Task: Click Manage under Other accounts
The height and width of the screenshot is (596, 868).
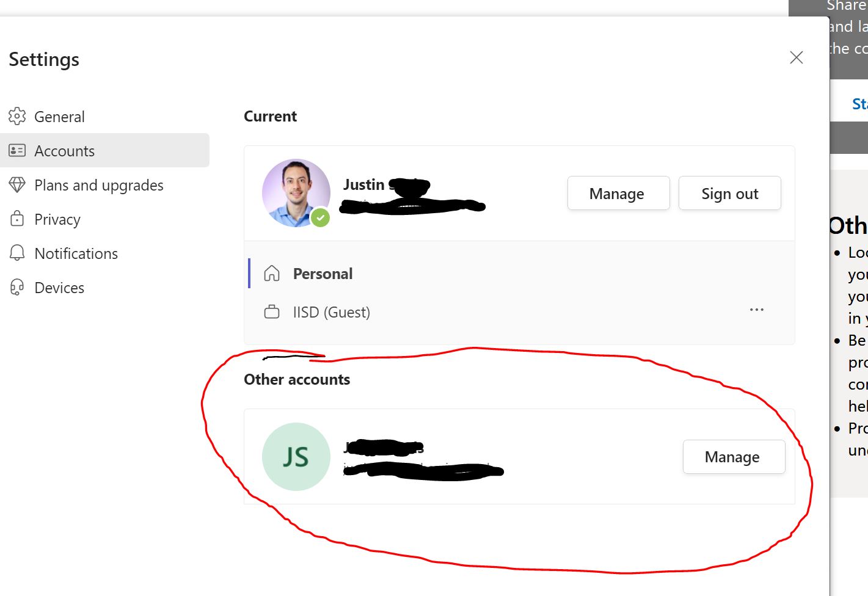Action: click(x=733, y=456)
